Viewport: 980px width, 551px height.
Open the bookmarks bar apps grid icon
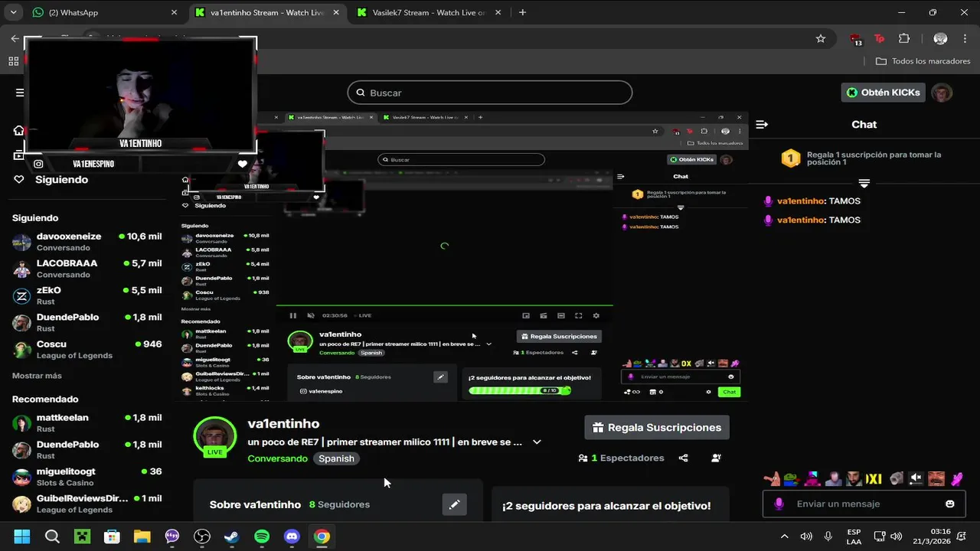pyautogui.click(x=14, y=61)
